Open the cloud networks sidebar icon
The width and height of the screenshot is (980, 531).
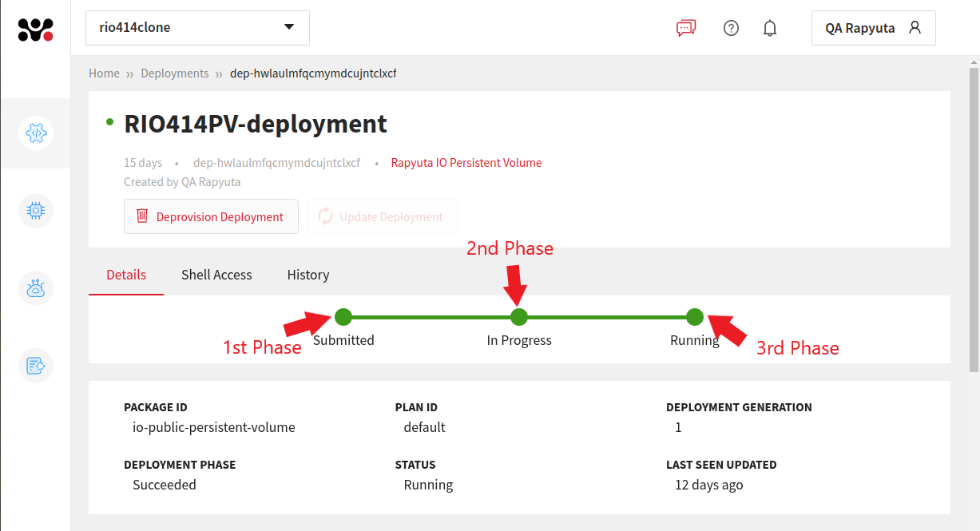click(x=36, y=288)
